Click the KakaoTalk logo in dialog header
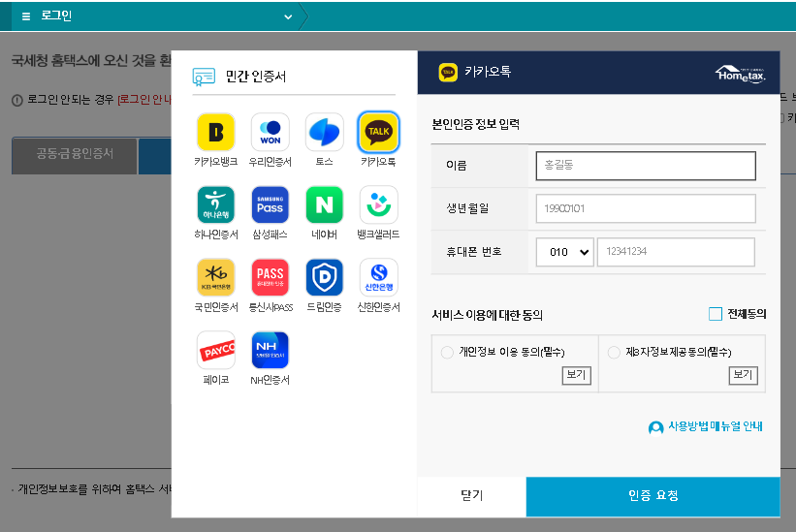 coord(448,73)
